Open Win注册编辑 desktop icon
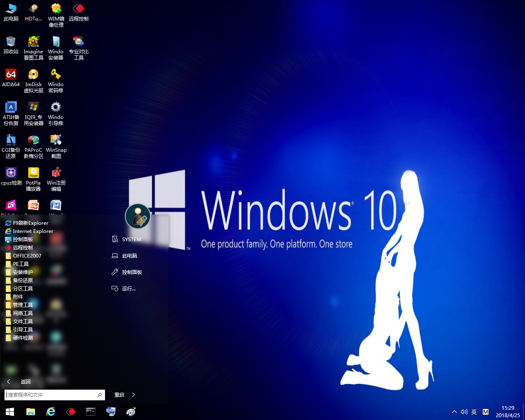Screen dimensions: 525x420 coord(56,180)
